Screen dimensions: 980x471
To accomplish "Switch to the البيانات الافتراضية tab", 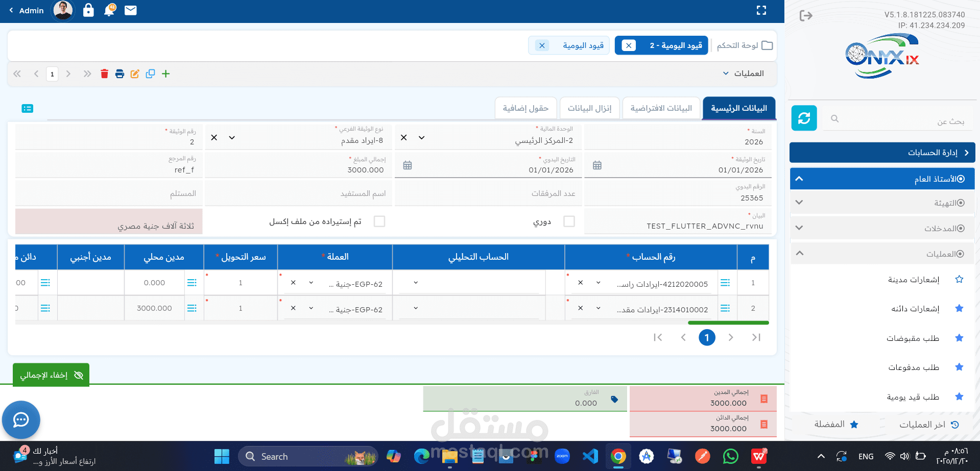I will point(661,108).
